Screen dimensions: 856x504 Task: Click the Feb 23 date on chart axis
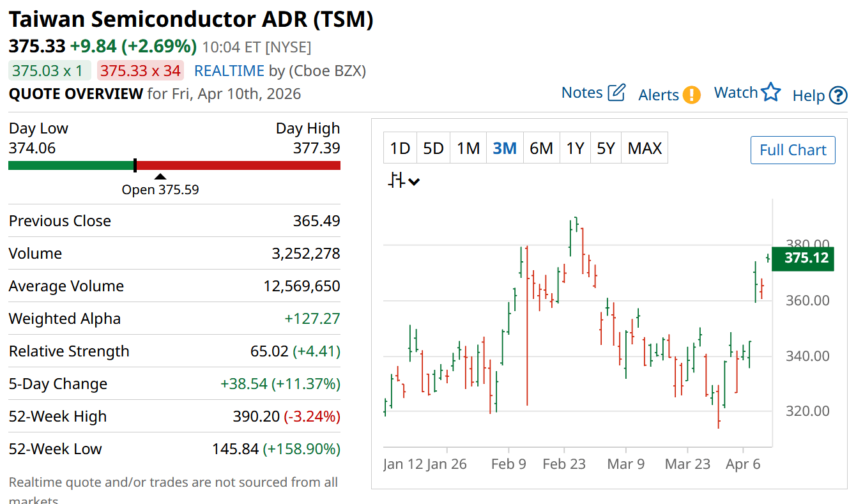pyautogui.click(x=563, y=464)
